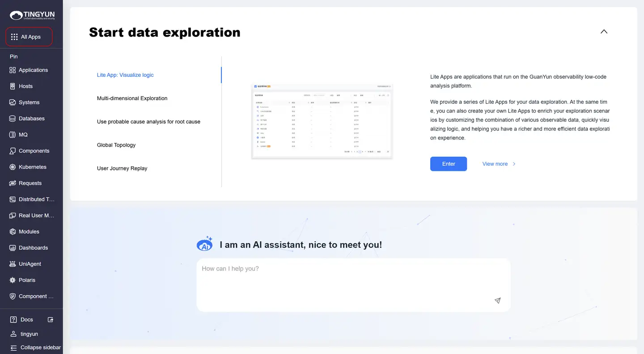Open the Lite App preview thumbnail
644x354 pixels.
(x=322, y=121)
